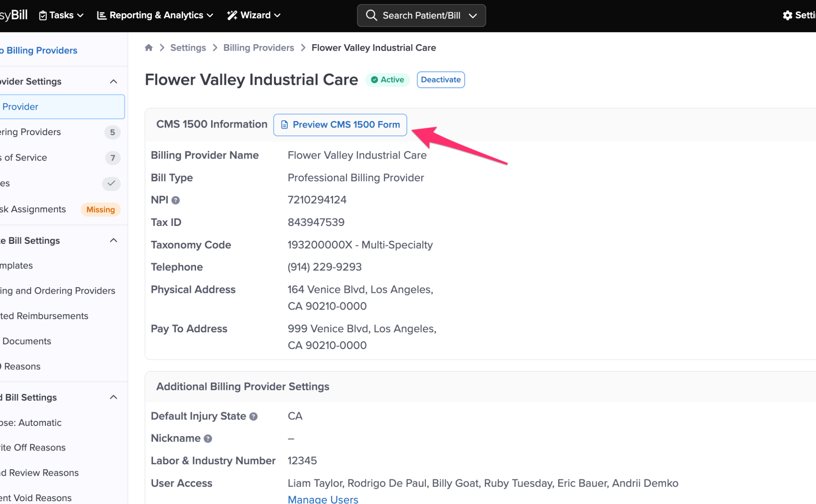Click the home icon in breadcrumb
The height and width of the screenshot is (504, 816).
point(149,48)
